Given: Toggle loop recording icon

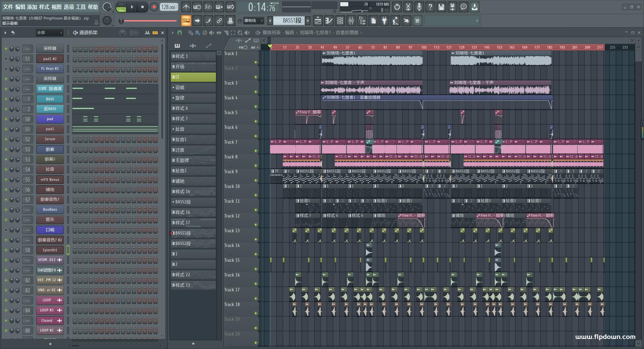Looking at the screenshot, I should click(x=230, y=7).
